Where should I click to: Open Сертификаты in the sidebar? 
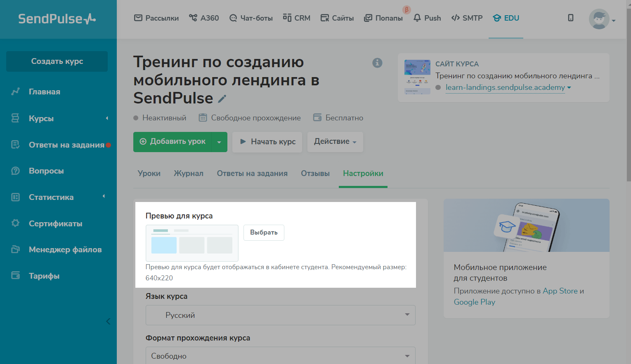coord(55,223)
